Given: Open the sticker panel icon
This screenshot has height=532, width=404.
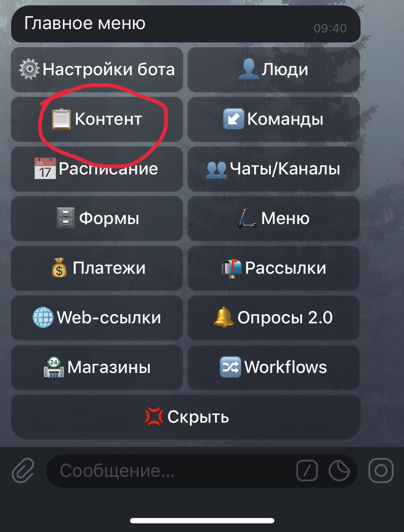Looking at the screenshot, I should pos(339,471).
